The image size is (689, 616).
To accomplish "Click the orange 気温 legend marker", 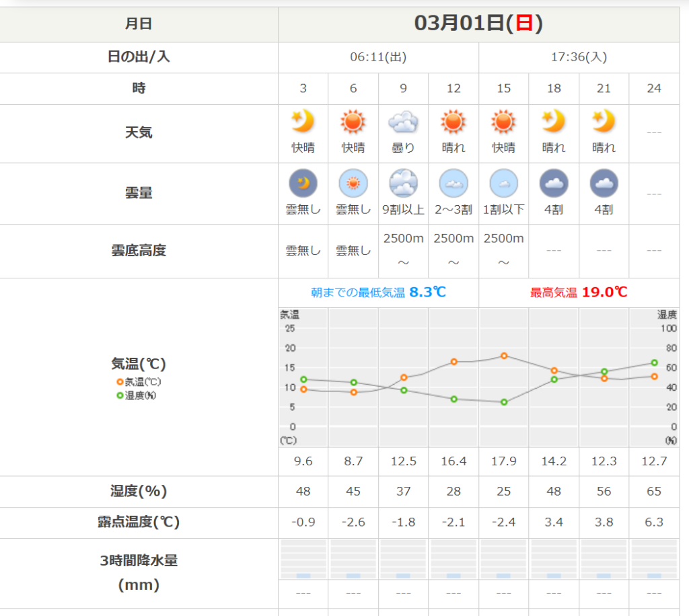I will (x=120, y=382).
